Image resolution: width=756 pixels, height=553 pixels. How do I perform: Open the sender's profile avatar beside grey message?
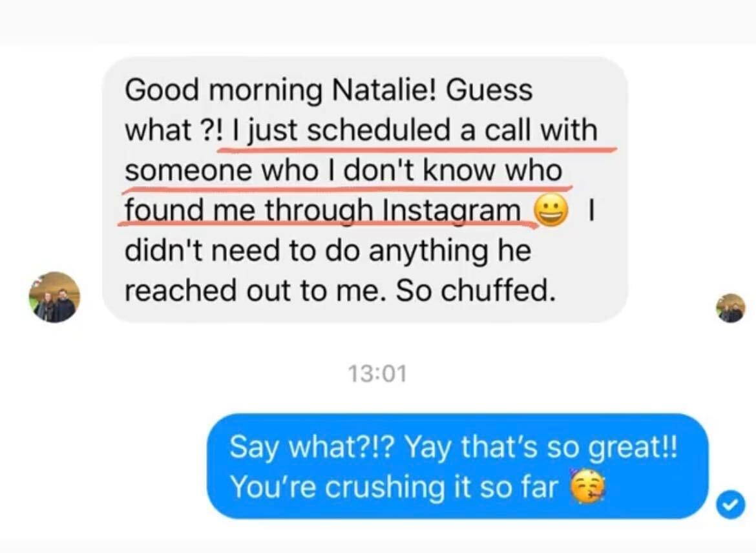click(x=54, y=297)
